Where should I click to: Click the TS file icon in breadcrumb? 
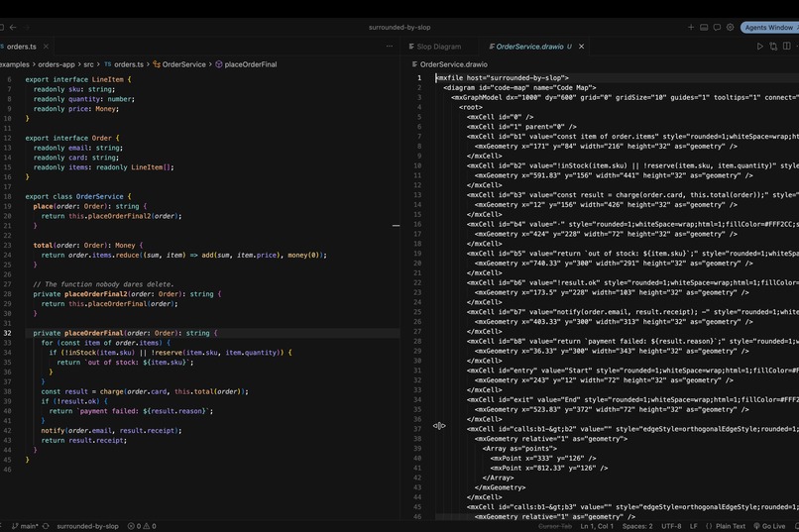107,64
